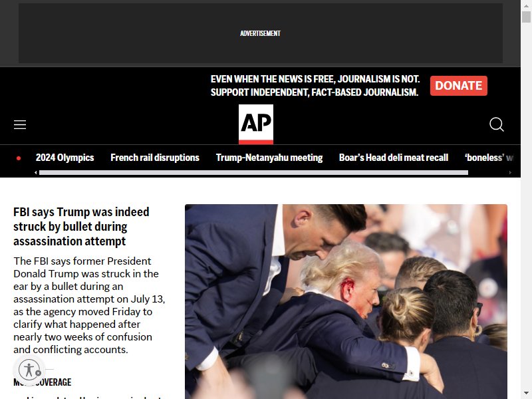Click the horizontal topics scrollbar track
532x399 pixels.
pos(254,173)
